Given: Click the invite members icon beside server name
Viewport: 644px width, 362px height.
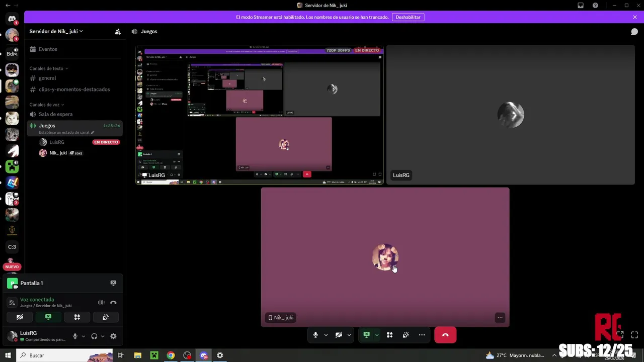Looking at the screenshot, I should [x=118, y=31].
